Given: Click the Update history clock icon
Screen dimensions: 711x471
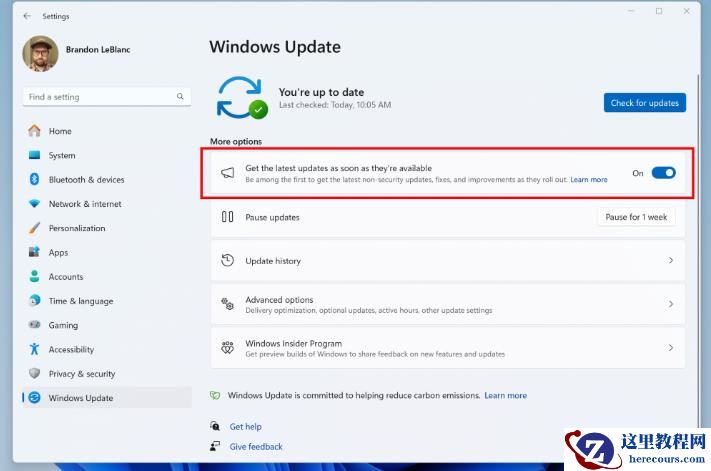Looking at the screenshot, I should pyautogui.click(x=227, y=260).
